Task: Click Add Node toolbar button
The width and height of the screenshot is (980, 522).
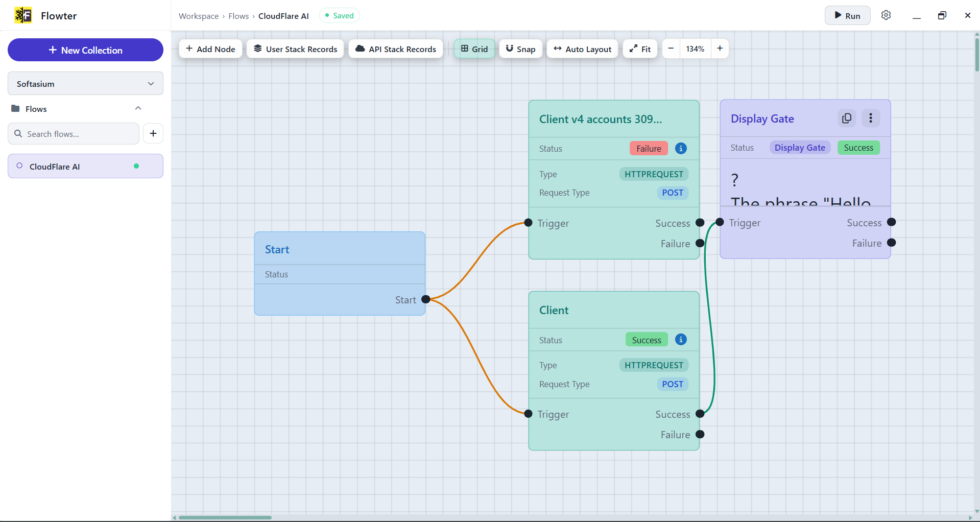Action: (x=210, y=49)
